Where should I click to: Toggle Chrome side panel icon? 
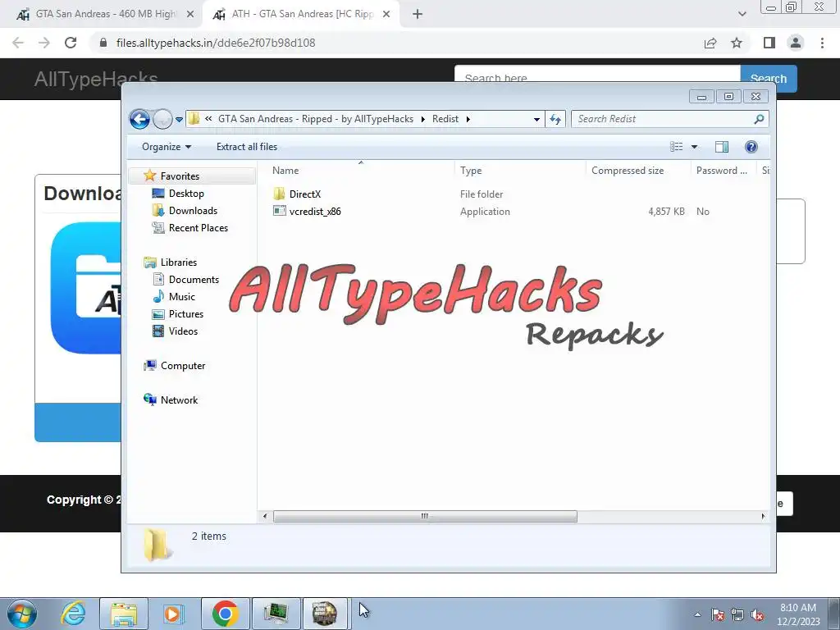(x=769, y=43)
